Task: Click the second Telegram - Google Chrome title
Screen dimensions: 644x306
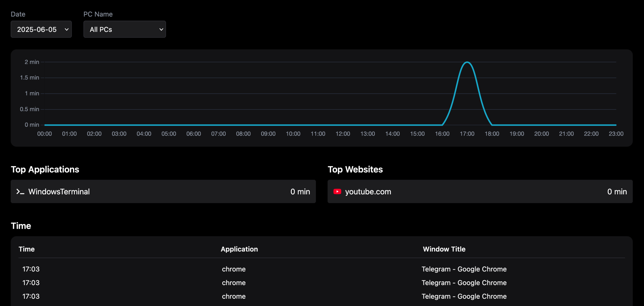Action: pyautogui.click(x=464, y=283)
